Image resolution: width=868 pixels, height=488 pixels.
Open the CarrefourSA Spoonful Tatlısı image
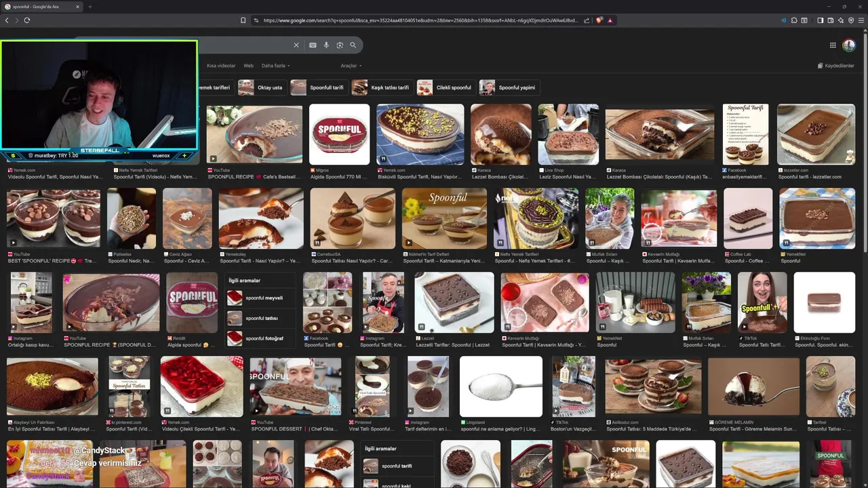point(353,218)
